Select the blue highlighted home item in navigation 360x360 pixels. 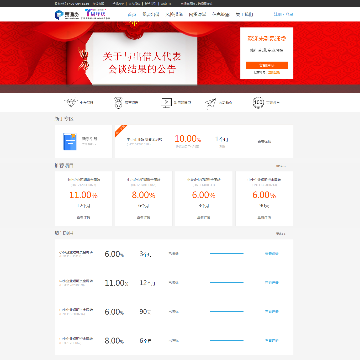tap(132, 14)
